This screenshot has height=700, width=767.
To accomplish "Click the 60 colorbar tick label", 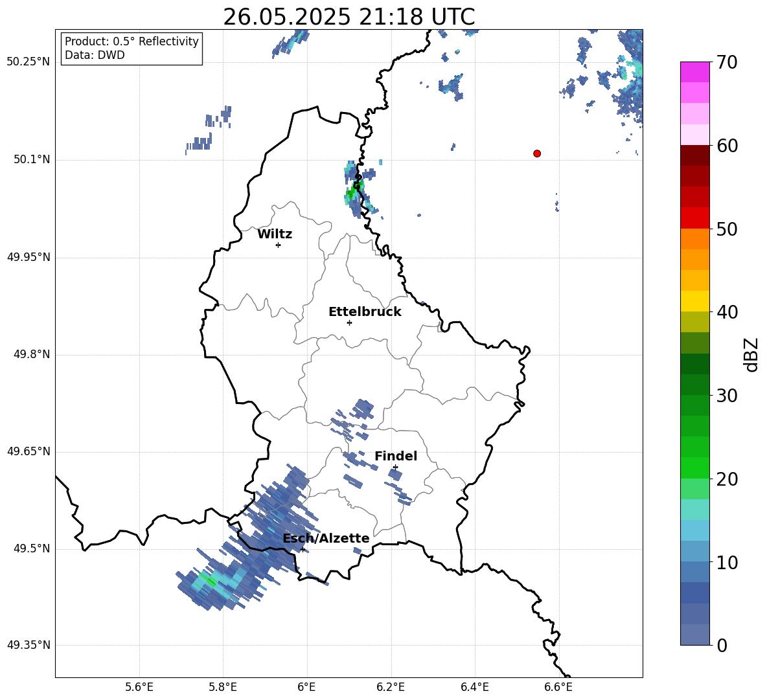I will [727, 146].
